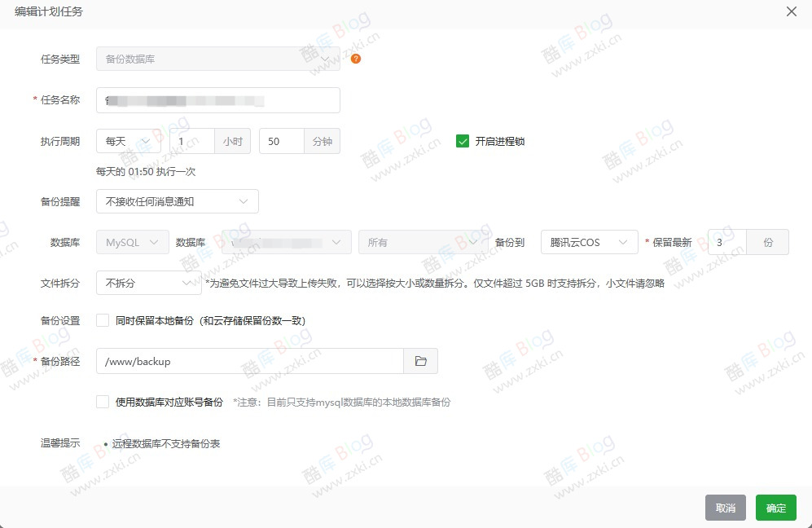Disable the 开启进程锁 checkbox

point(462,140)
